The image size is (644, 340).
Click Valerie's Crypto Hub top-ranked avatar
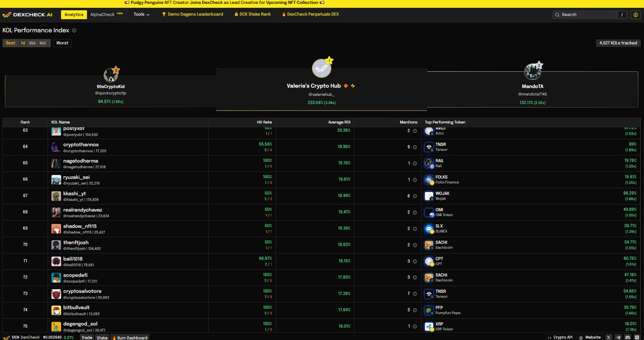[x=322, y=68]
